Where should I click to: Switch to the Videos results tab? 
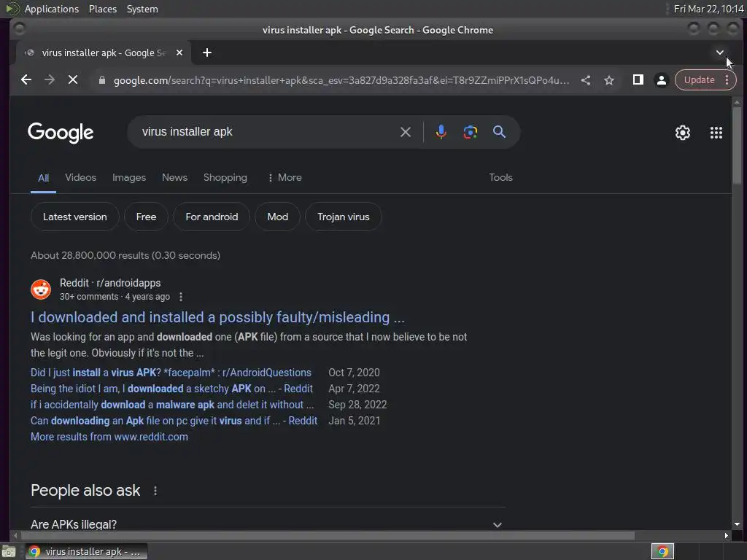pos(80,178)
